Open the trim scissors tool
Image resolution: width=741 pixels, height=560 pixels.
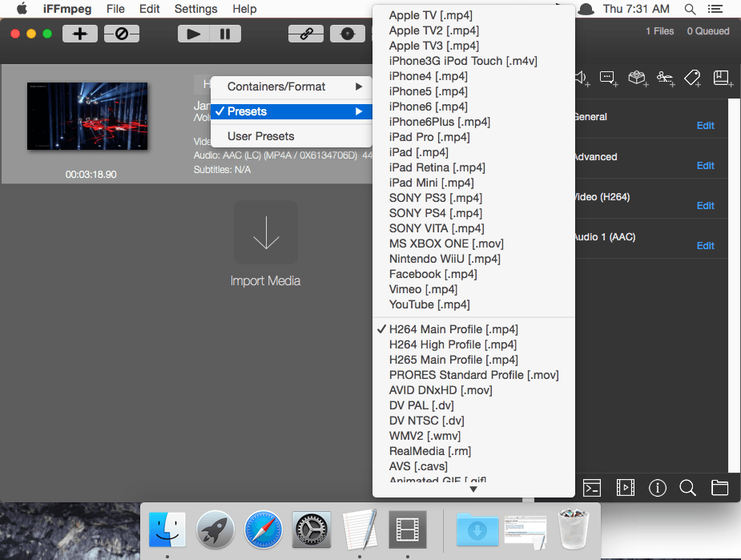[x=666, y=78]
